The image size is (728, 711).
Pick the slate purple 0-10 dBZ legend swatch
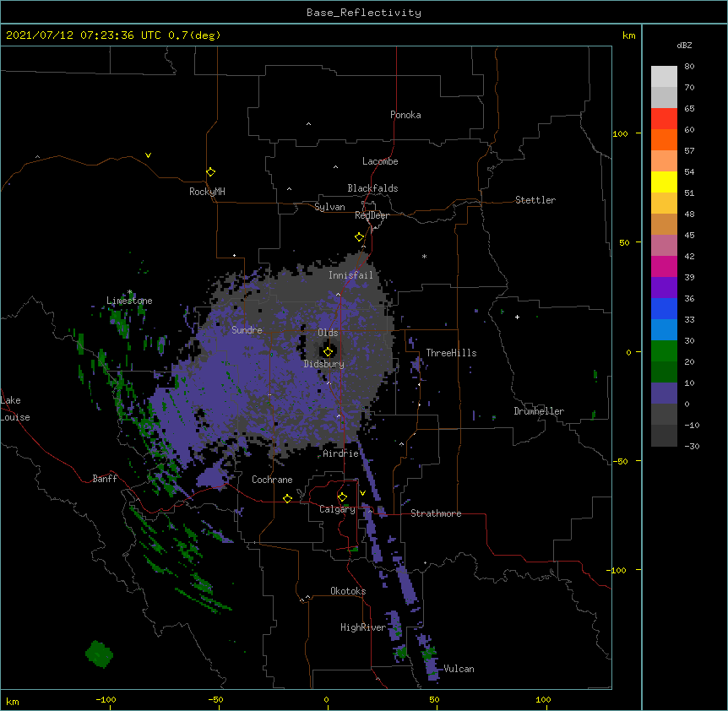pos(664,393)
